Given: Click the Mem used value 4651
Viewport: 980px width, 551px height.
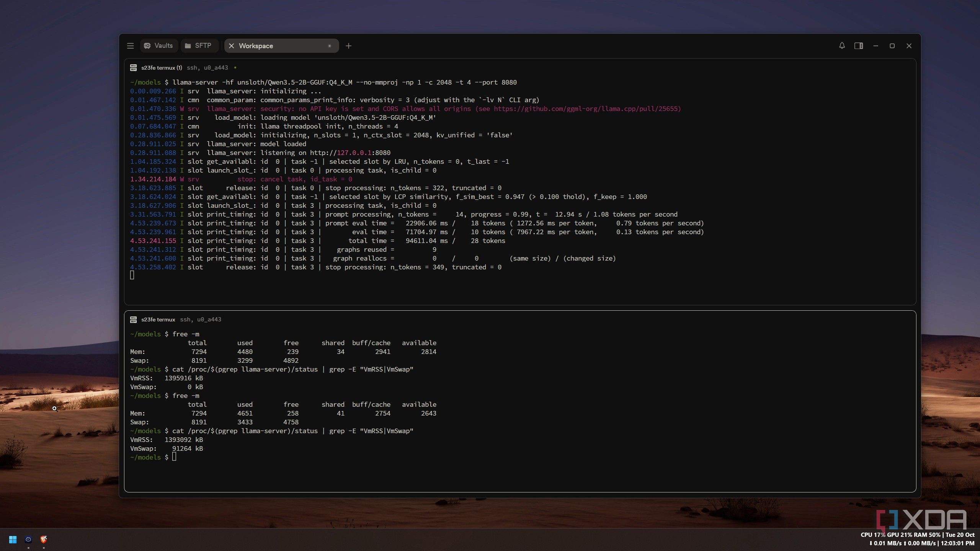Looking at the screenshot, I should (245, 413).
